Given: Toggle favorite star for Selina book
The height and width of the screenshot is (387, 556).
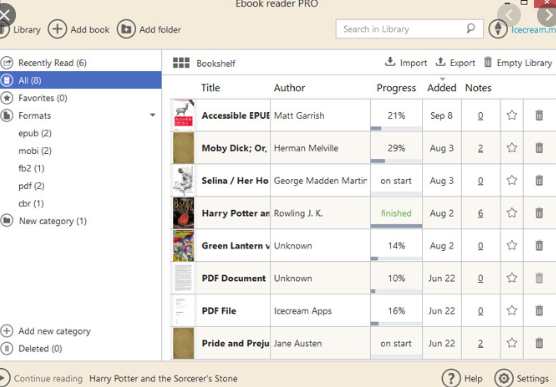Looking at the screenshot, I should [x=512, y=180].
